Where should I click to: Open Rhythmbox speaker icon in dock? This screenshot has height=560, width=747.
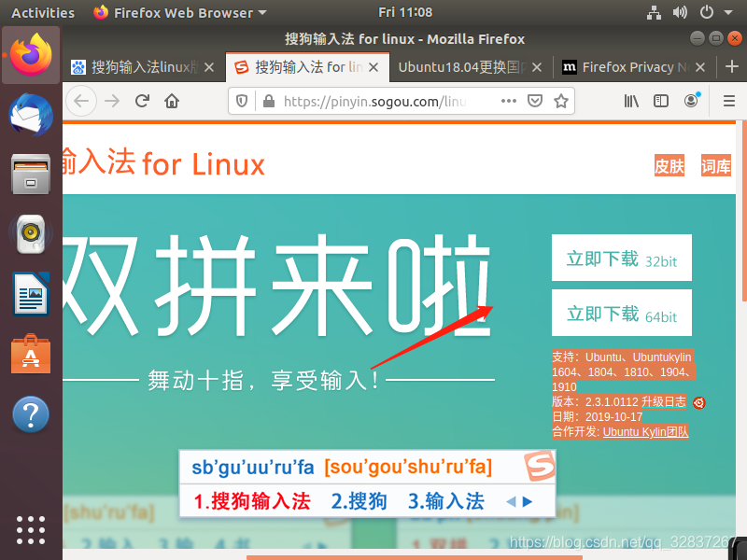(31, 234)
